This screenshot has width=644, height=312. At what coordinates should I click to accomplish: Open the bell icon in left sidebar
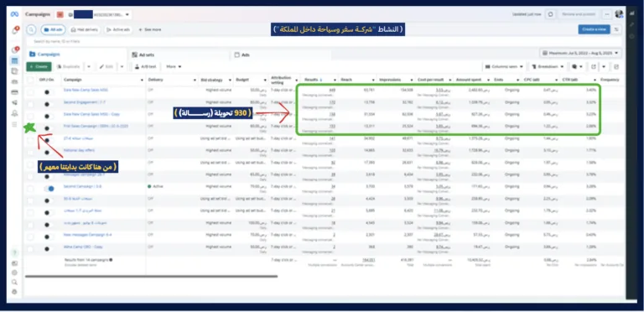tap(15, 113)
